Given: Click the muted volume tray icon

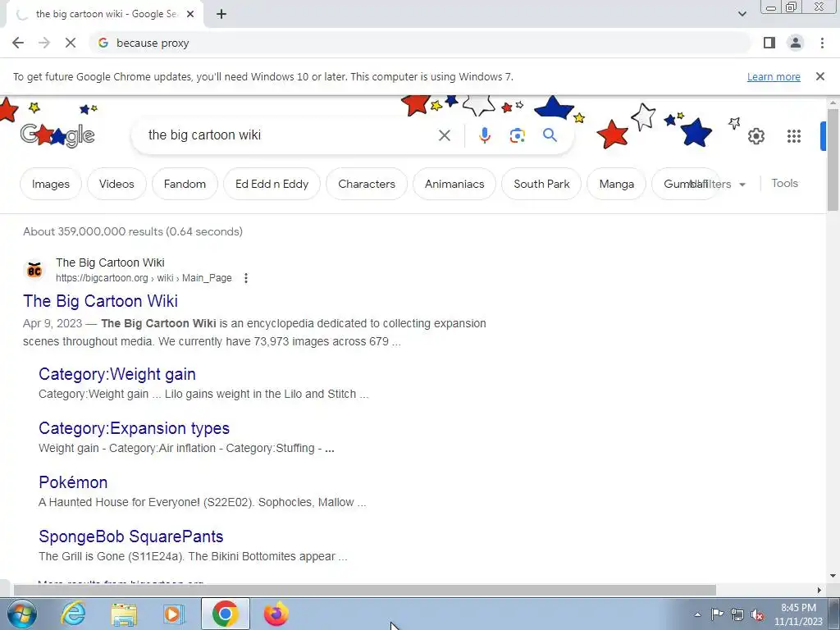Looking at the screenshot, I should click(x=757, y=615).
